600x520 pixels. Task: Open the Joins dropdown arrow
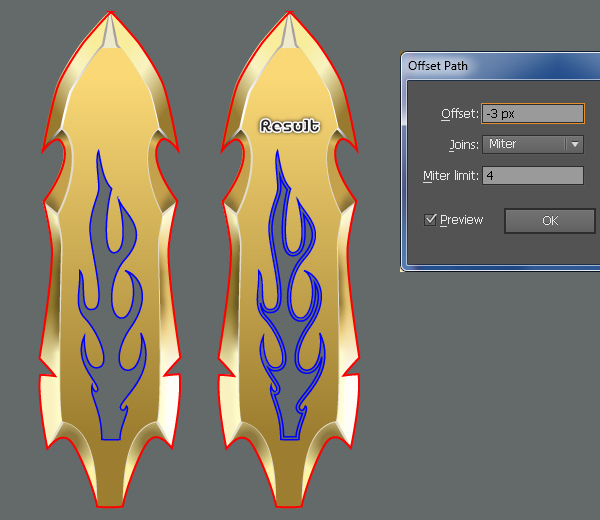(x=574, y=145)
